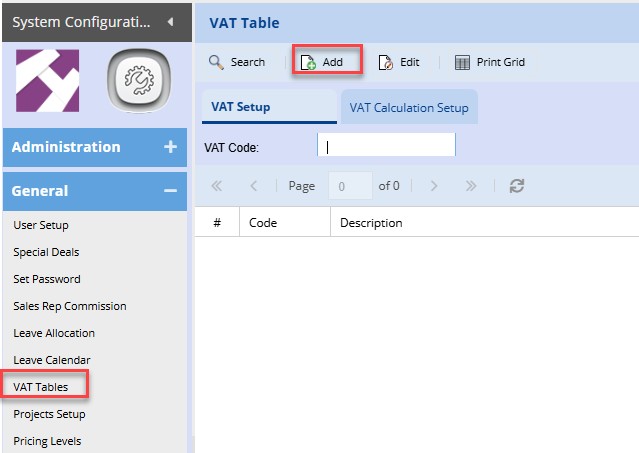
Task: Expand the Administration section
Action: [170, 147]
